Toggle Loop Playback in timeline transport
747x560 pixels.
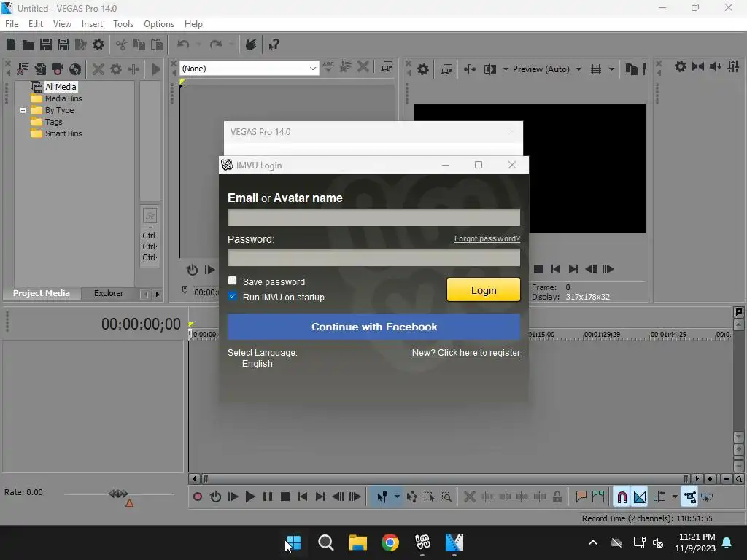[215, 497]
